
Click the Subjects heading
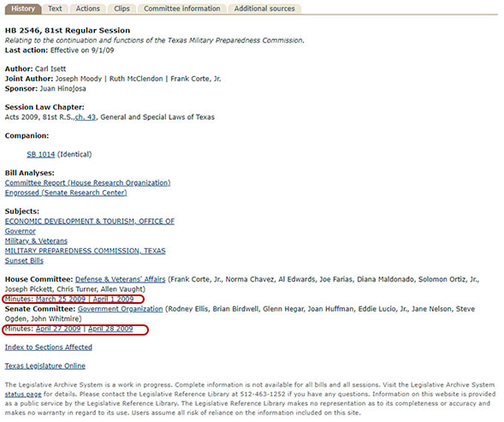(22, 211)
